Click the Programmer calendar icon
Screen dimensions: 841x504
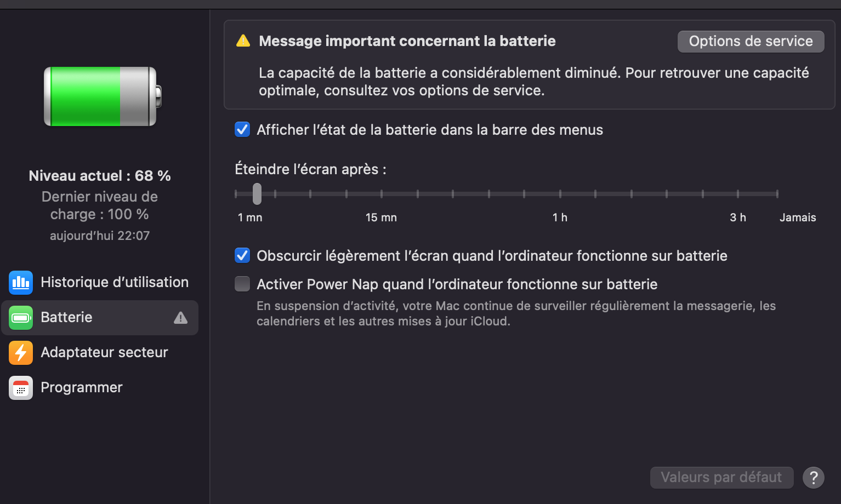click(21, 388)
